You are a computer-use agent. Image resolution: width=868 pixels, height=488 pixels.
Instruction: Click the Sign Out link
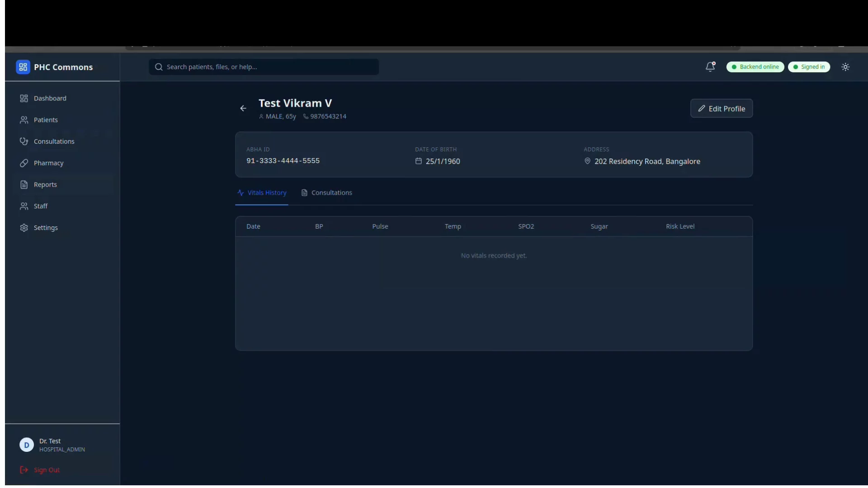pyautogui.click(x=46, y=470)
